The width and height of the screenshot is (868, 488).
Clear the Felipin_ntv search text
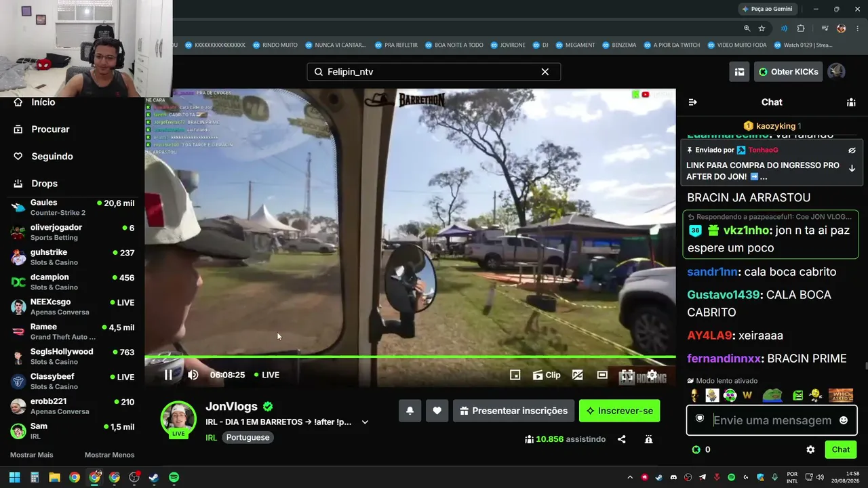click(545, 72)
